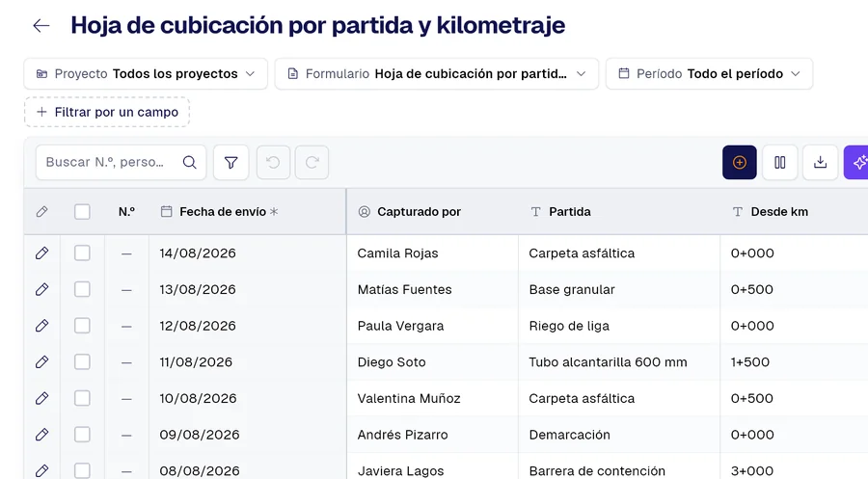Edit the 13/08/2026 row with the pencil

[41, 289]
